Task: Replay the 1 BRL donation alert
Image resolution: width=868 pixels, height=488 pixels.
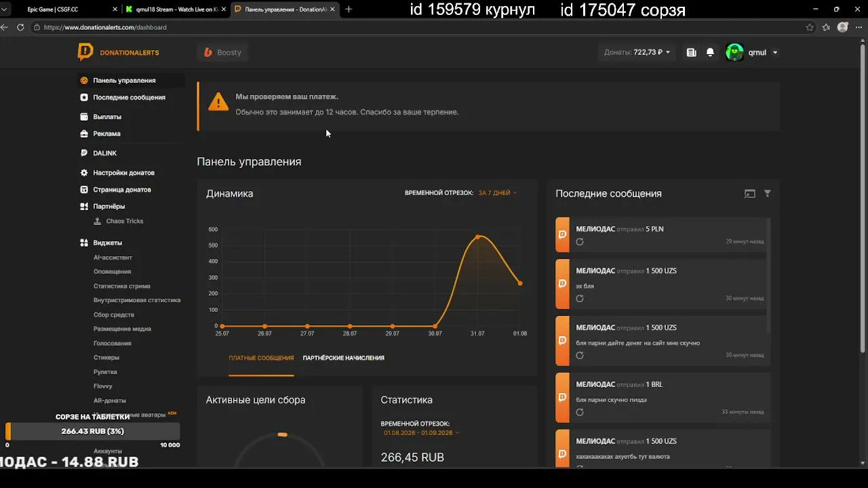Action: pos(580,412)
